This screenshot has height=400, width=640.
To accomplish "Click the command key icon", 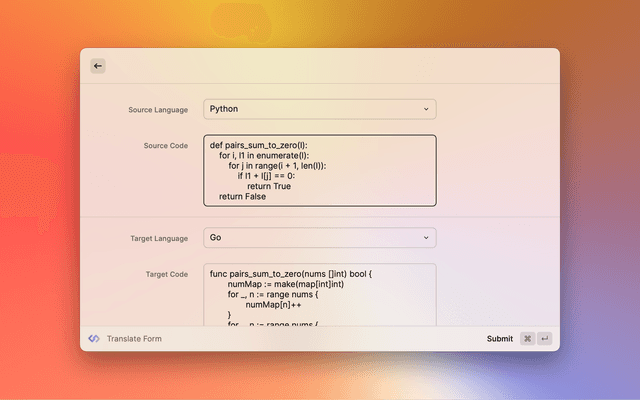I will tap(527, 339).
